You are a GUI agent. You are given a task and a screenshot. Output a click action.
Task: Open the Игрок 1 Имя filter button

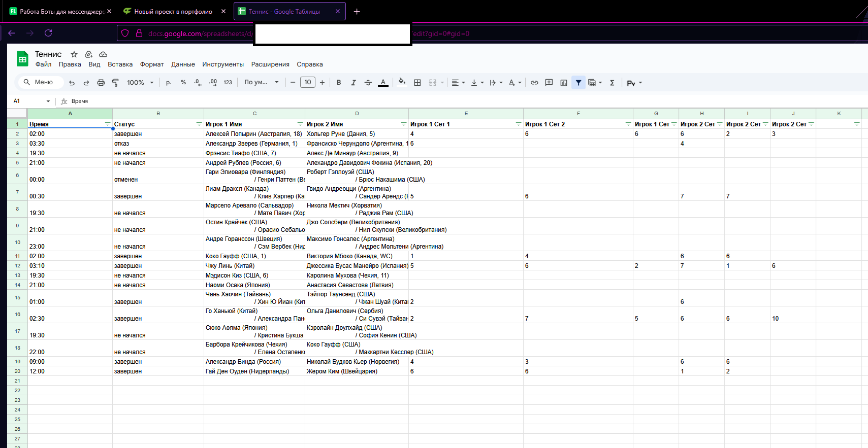click(300, 124)
